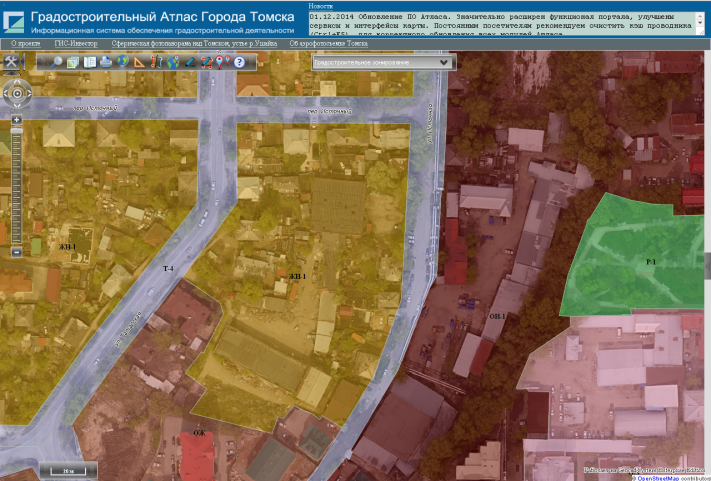The image size is (711, 481).
Task: Open the wrench and screwdriver tools panel
Action: [11, 62]
